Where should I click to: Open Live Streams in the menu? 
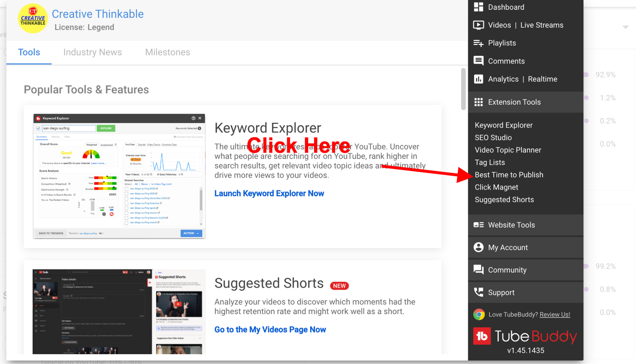coord(542,25)
